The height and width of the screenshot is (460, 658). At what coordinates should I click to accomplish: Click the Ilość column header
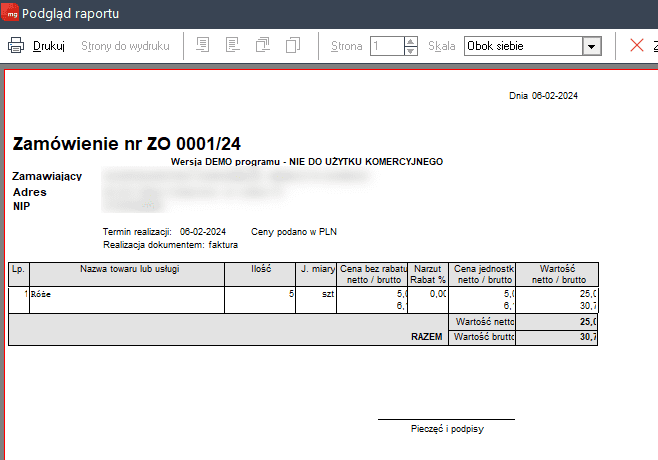260,269
